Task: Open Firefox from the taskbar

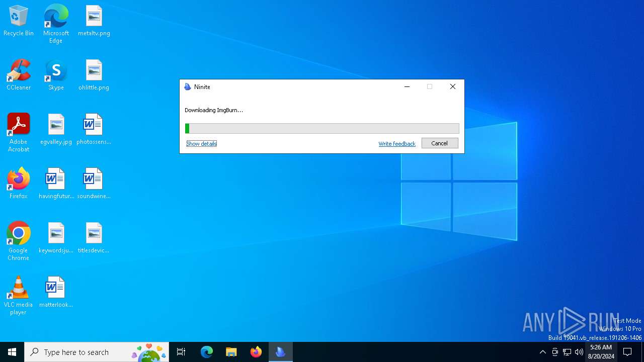Action: tap(256, 352)
